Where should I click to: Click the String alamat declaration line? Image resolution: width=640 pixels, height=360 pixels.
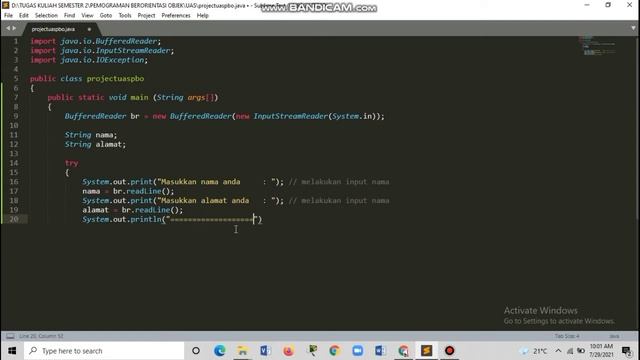click(95, 144)
